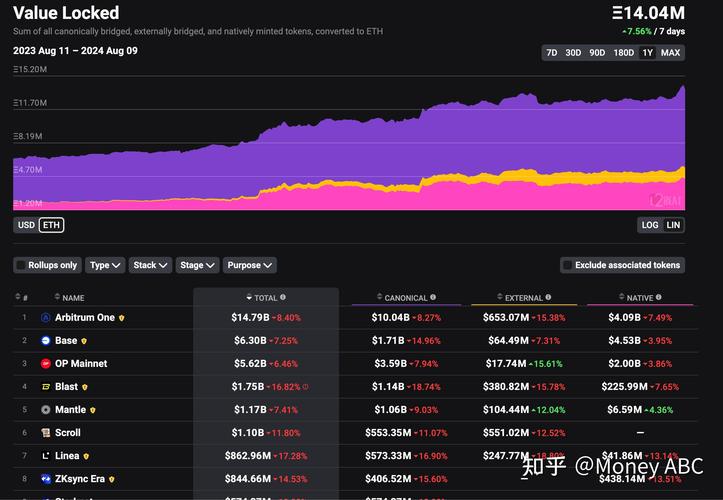Click Blast canonical value $1.14B

pyautogui.click(x=388, y=387)
